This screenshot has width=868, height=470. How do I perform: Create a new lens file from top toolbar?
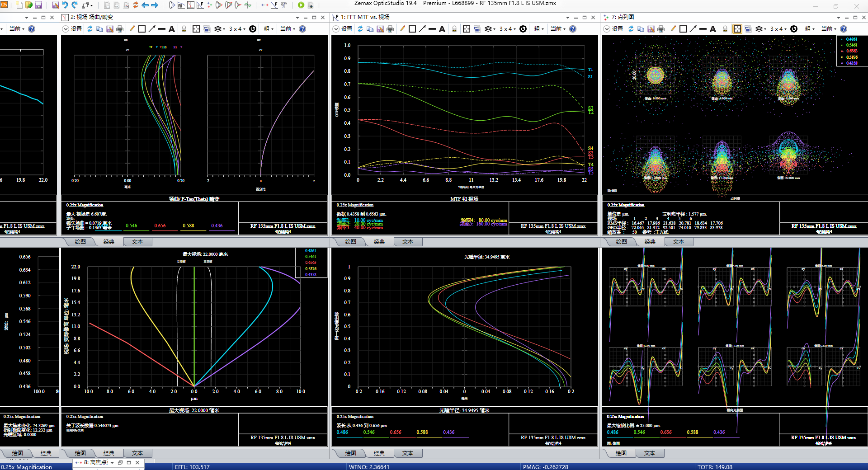point(19,5)
